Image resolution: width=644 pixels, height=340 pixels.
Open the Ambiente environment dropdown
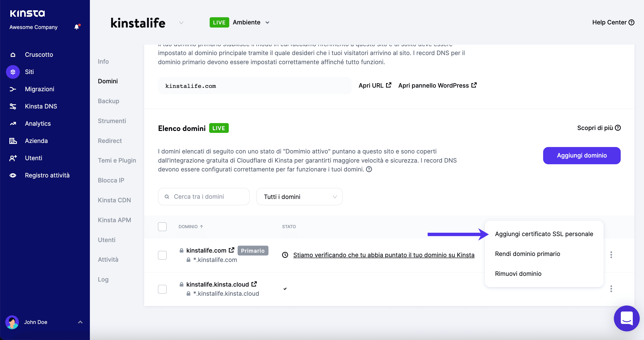251,22
